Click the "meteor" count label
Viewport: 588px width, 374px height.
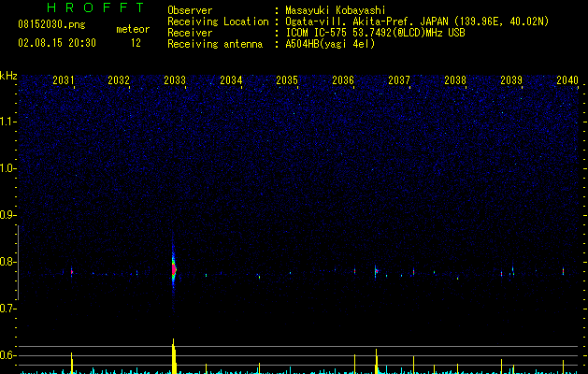(133, 29)
